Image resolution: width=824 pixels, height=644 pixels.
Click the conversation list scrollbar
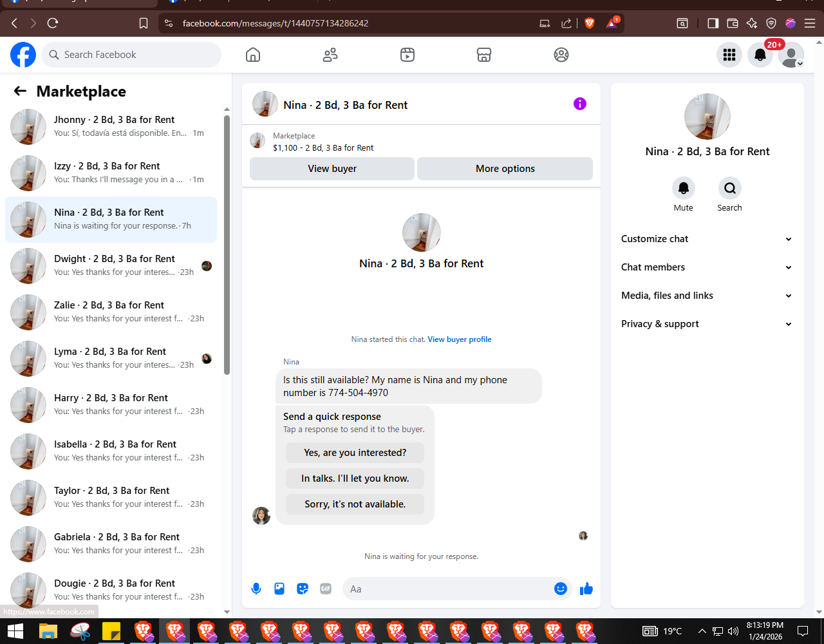click(227, 245)
